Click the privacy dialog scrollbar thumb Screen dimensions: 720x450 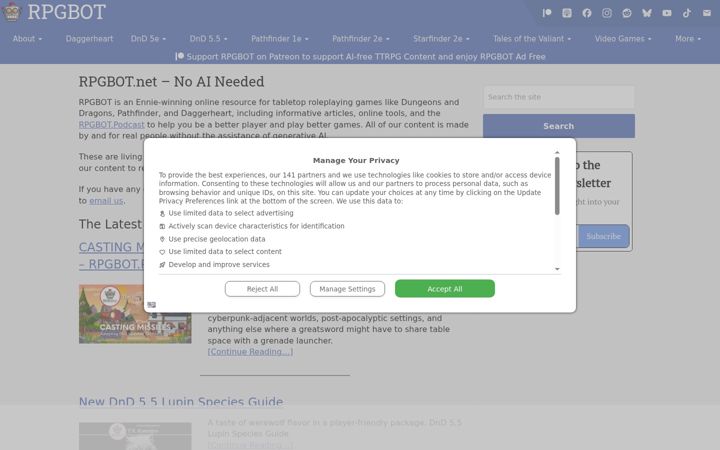pos(557,186)
